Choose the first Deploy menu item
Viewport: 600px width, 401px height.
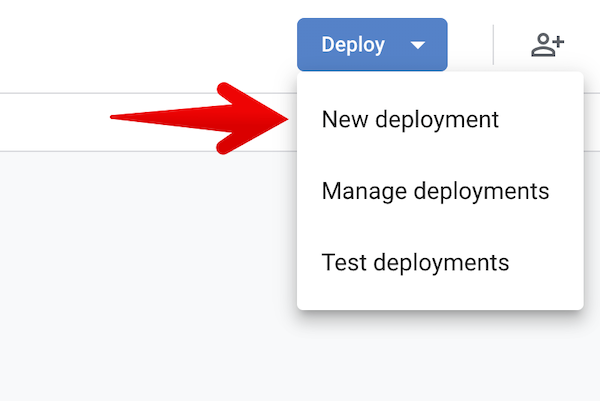pyautogui.click(x=410, y=119)
